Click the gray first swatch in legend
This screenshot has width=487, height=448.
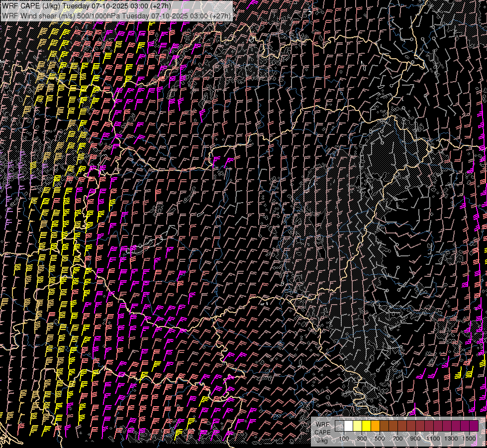339,426
